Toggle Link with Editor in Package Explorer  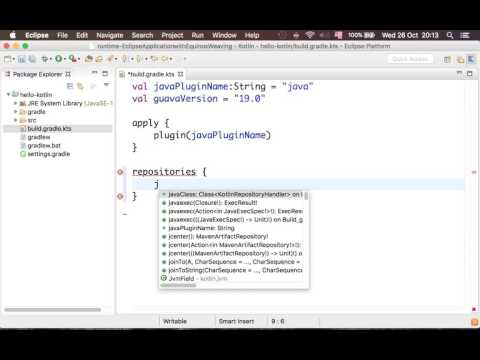point(81,86)
